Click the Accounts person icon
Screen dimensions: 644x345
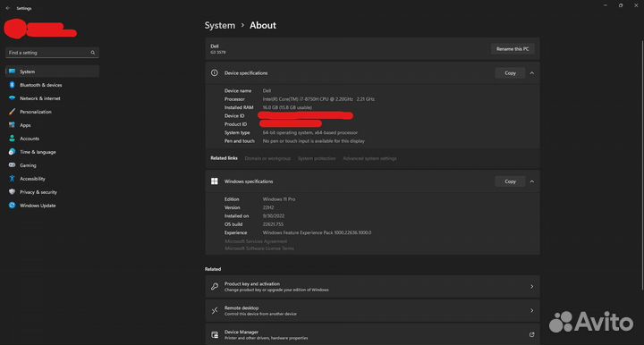click(12, 139)
